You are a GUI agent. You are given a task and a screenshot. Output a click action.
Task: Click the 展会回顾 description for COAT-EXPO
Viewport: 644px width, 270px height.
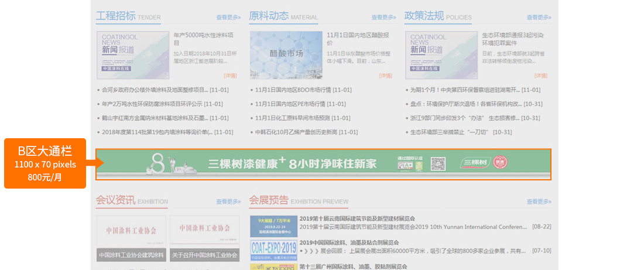(412, 251)
